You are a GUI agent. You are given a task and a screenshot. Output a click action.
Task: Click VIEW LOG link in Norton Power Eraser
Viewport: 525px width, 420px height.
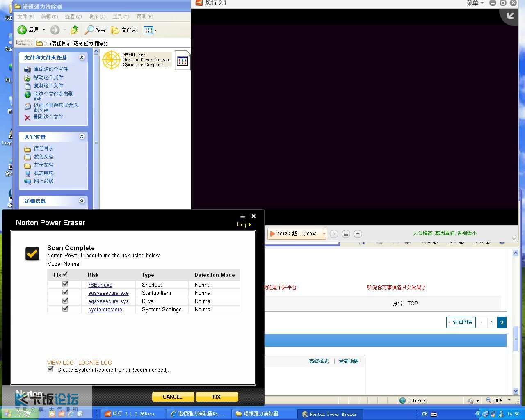[x=60, y=363]
